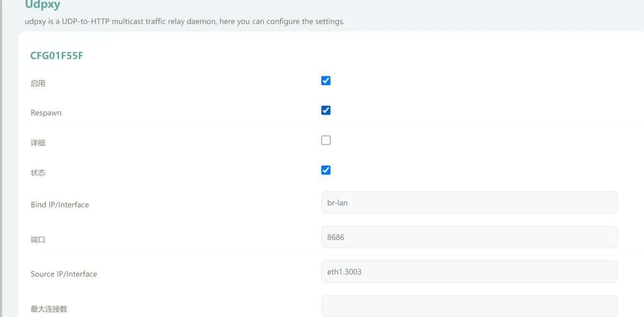The height and width of the screenshot is (317, 644).
Task: Click the Bind IP/Interface field containing br-lan
Action: click(469, 203)
